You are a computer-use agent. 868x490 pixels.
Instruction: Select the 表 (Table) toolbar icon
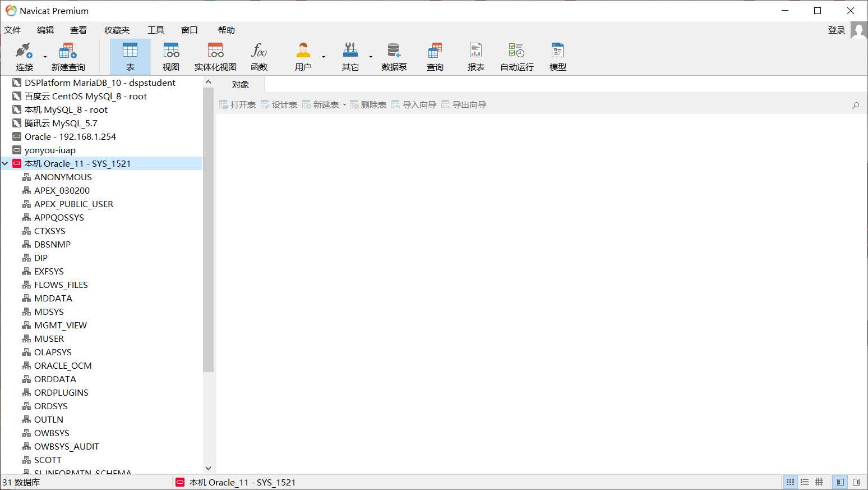130,57
